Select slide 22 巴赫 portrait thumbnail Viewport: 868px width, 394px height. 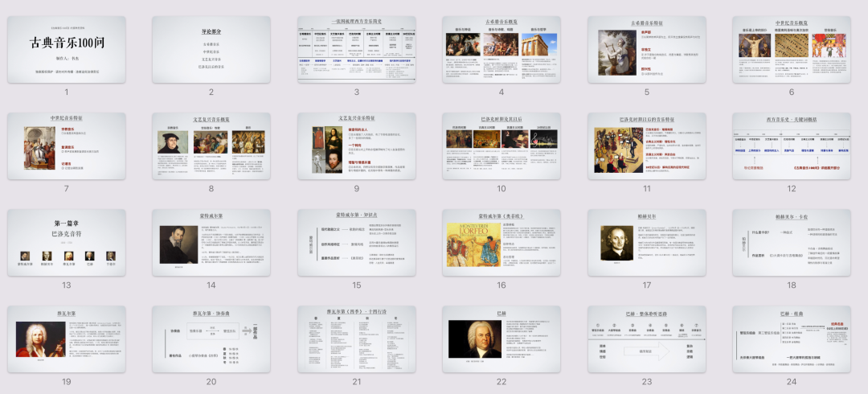(x=502, y=339)
